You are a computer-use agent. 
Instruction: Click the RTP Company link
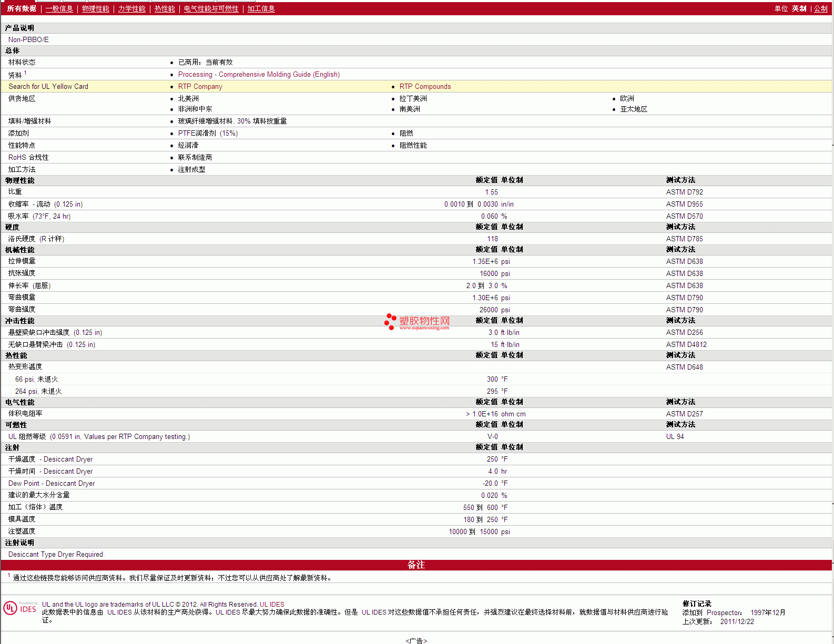pos(200,87)
